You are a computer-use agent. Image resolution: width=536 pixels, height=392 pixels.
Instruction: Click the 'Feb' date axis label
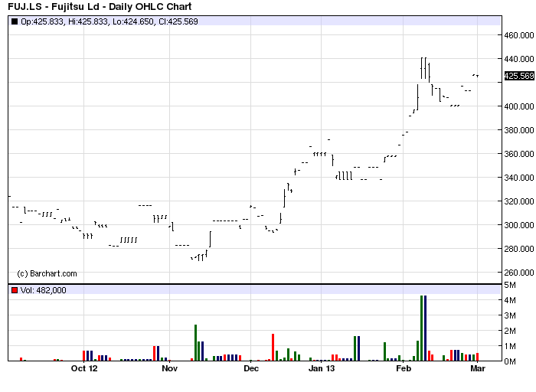(404, 368)
